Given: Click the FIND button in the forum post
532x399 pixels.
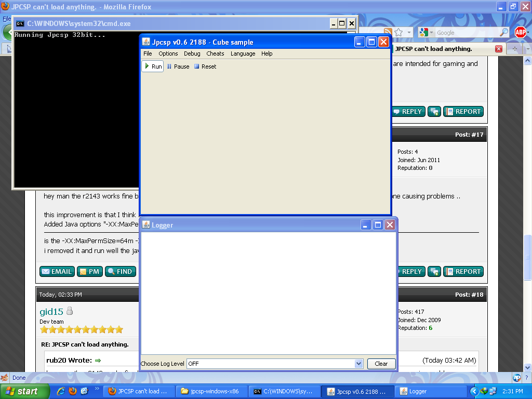Looking at the screenshot, I should click(121, 271).
